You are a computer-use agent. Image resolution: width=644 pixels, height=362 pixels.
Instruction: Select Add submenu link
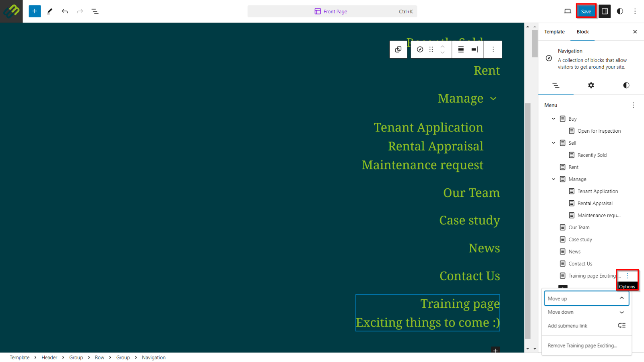(586, 326)
